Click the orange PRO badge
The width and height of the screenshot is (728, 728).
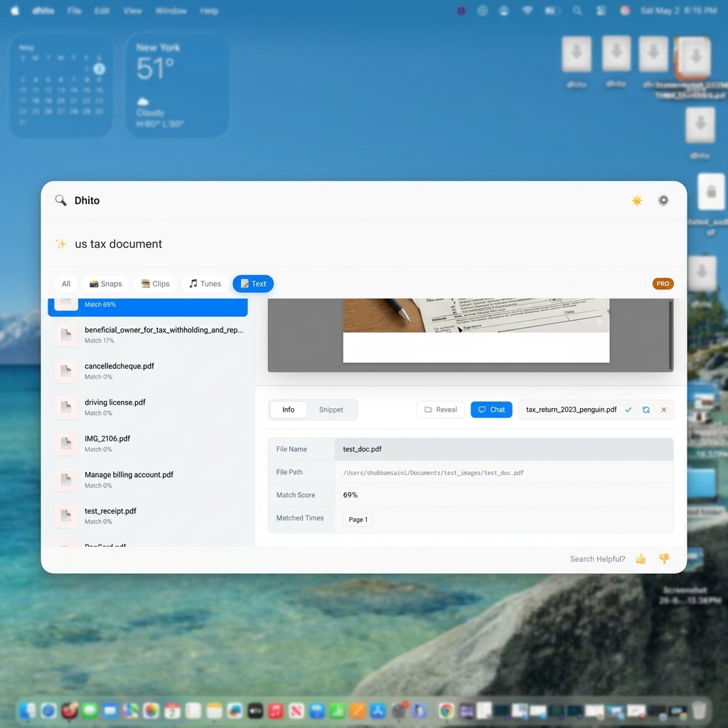click(663, 284)
